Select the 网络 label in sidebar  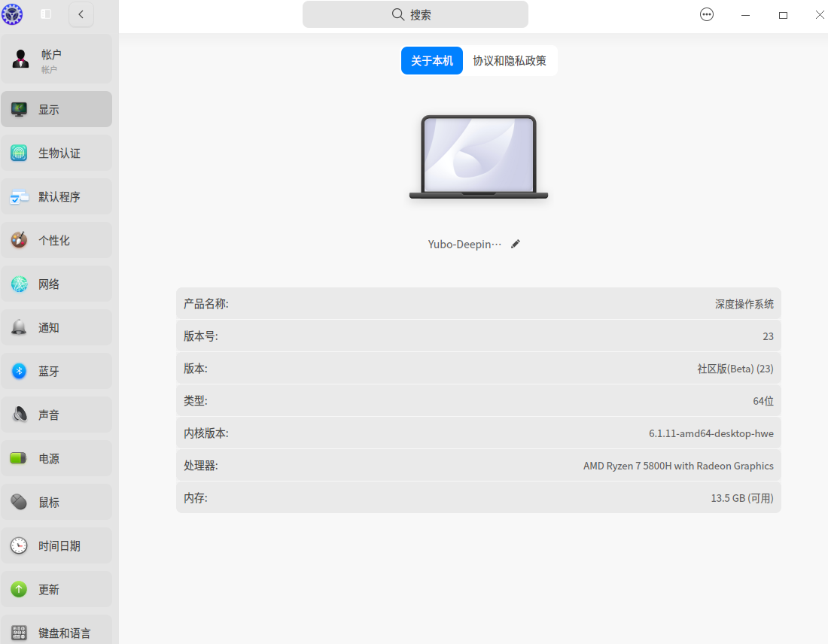[x=49, y=284]
